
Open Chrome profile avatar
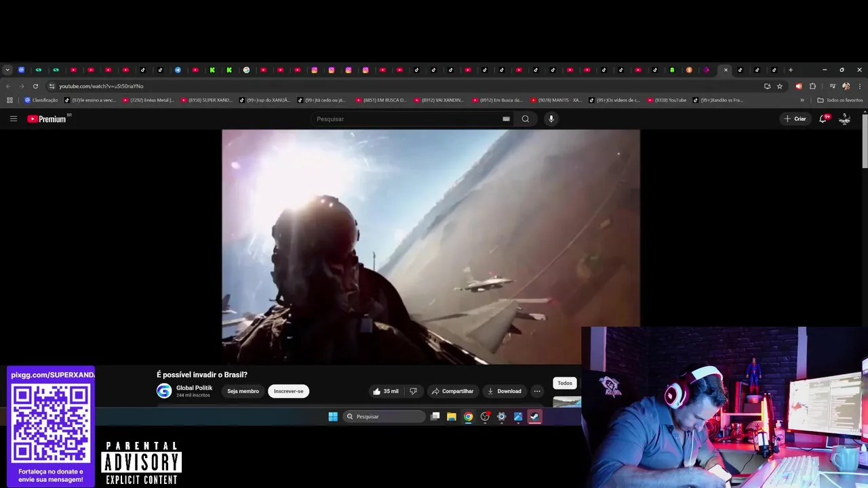[846, 86]
